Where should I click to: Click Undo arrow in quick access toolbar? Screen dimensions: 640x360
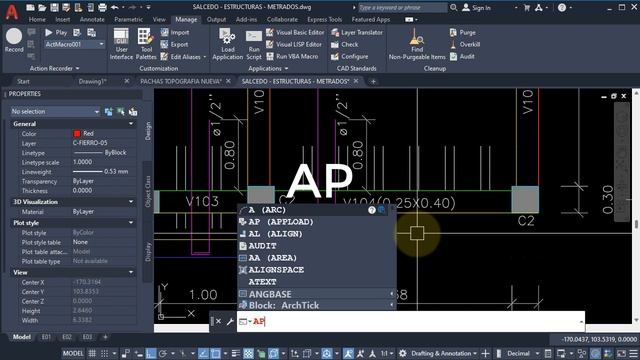[115, 7]
